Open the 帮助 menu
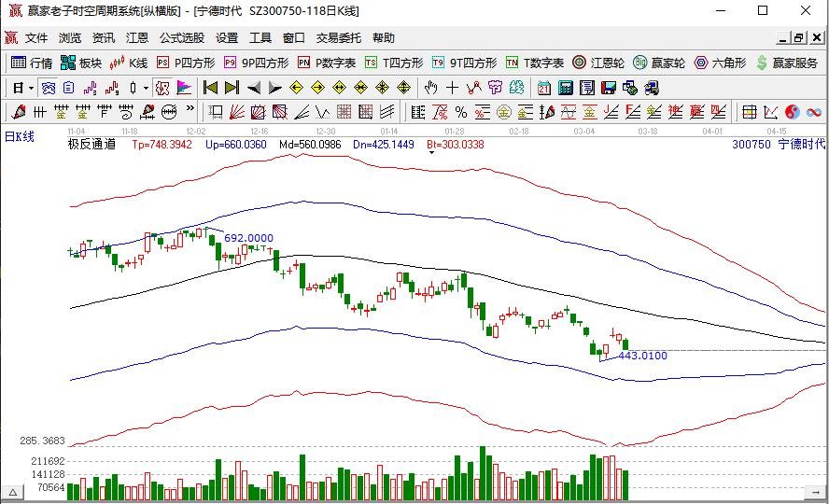Screen dimensions: 829x504 tap(384, 38)
